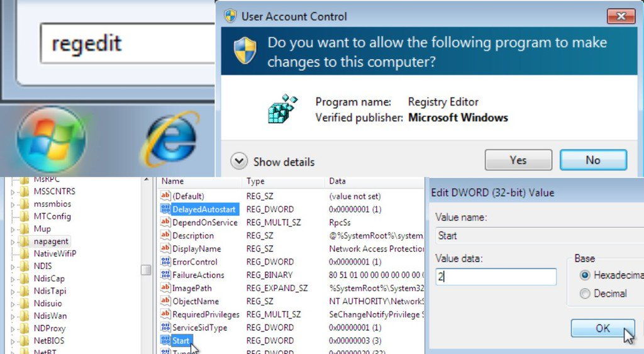Click the ObjectName value icon
Screen dimensions: 644x354
(165, 301)
